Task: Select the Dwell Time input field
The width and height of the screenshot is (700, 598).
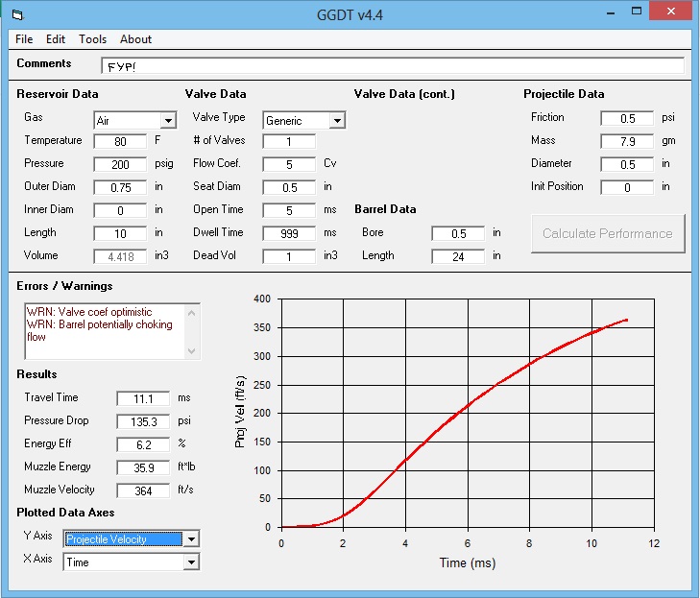Action: [288, 233]
